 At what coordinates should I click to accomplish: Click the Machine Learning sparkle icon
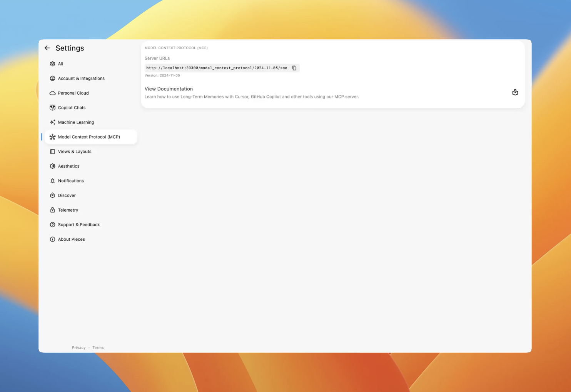pyautogui.click(x=53, y=122)
